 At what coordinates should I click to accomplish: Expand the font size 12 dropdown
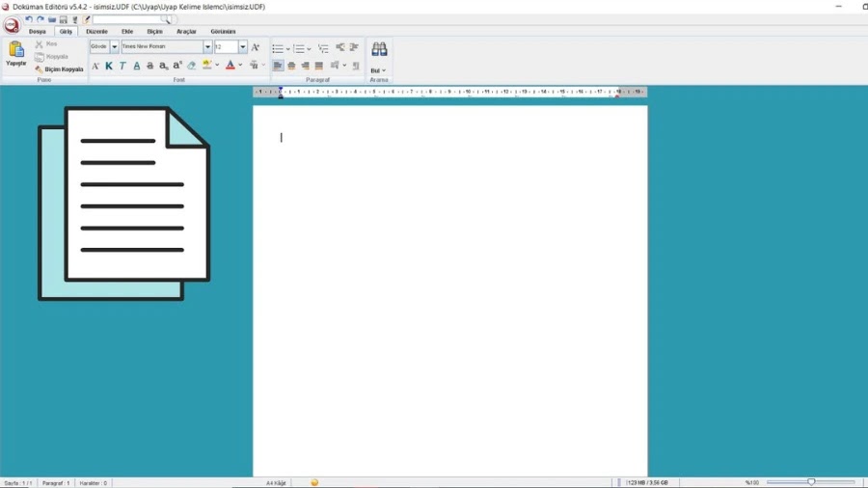coord(242,47)
